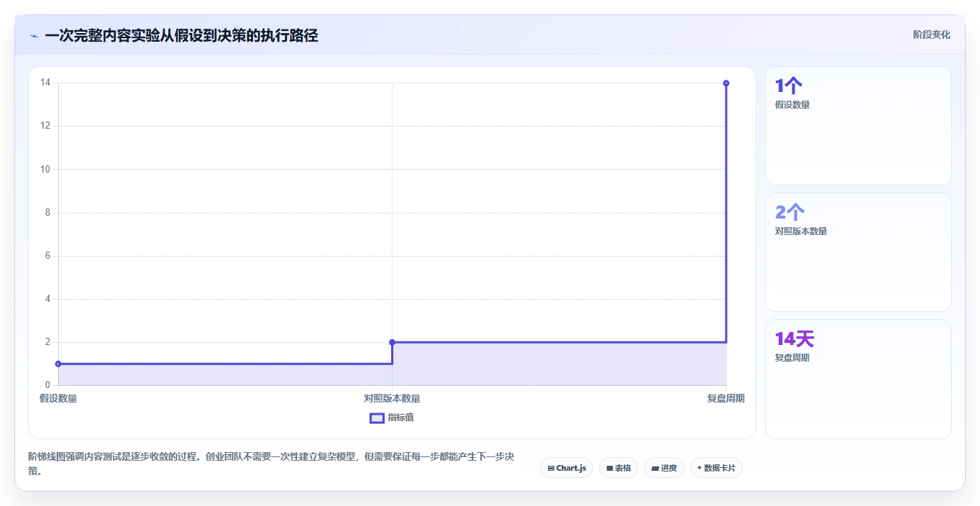Click the data point at 假设数量
This screenshot has width=980, height=506.
coord(58,364)
